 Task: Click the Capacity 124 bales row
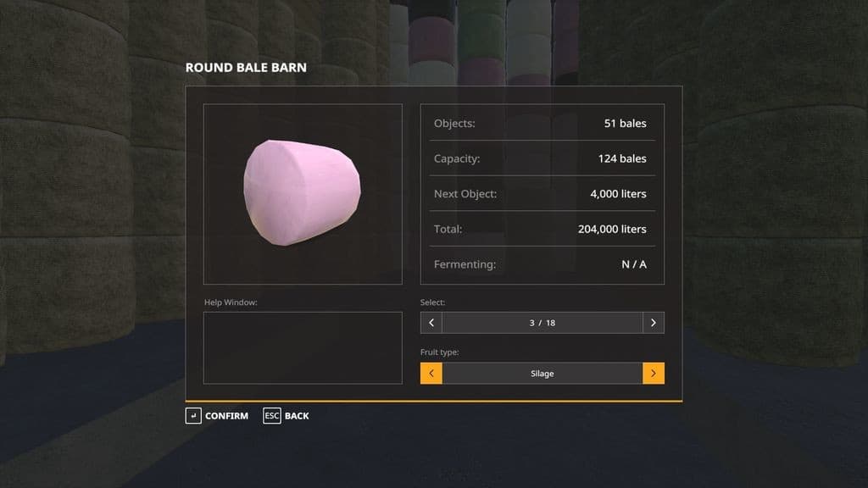[x=542, y=158]
